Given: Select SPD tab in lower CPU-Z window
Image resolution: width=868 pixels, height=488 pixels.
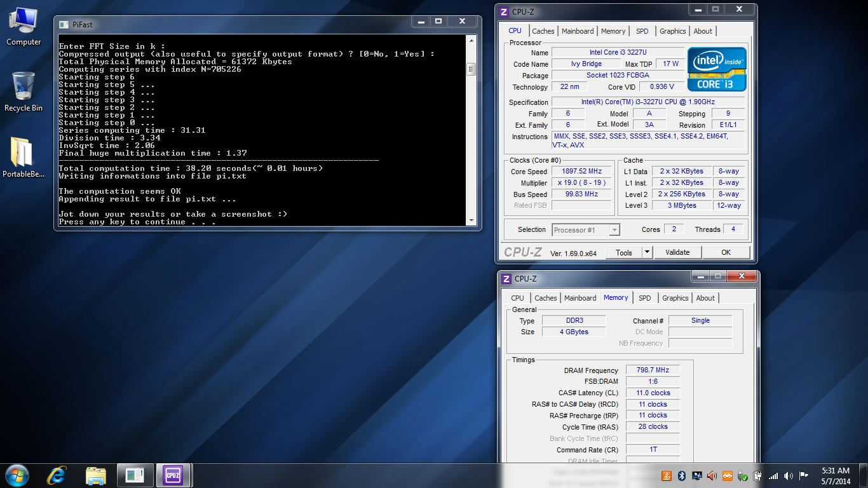Looking at the screenshot, I should click(x=645, y=298).
